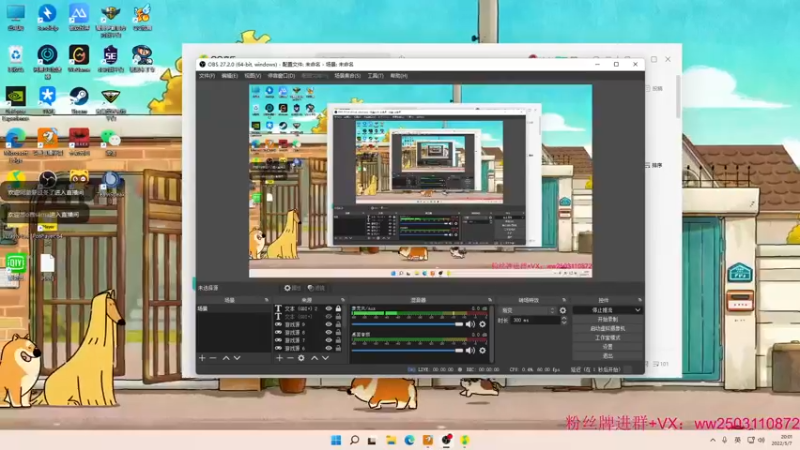Add a new source with the plus icon

point(279,358)
